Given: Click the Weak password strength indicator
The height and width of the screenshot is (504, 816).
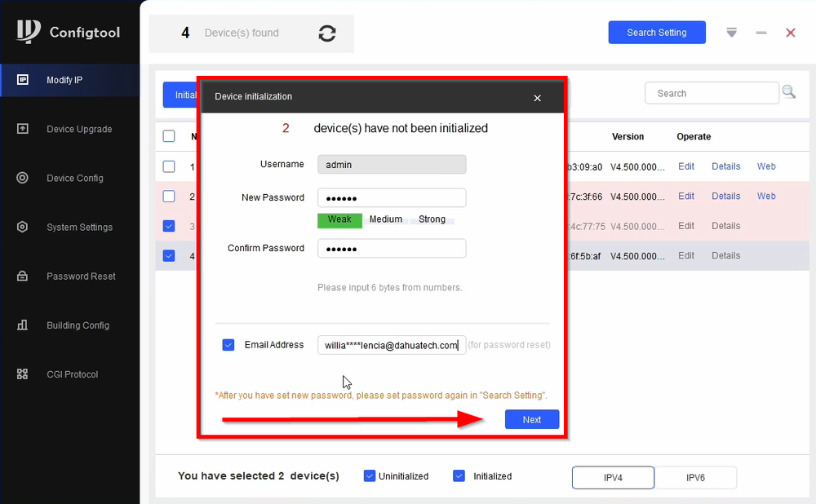Looking at the screenshot, I should tap(339, 219).
